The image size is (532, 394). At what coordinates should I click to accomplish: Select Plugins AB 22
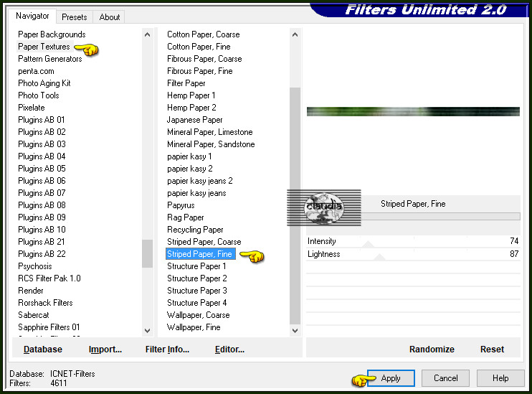(x=42, y=254)
